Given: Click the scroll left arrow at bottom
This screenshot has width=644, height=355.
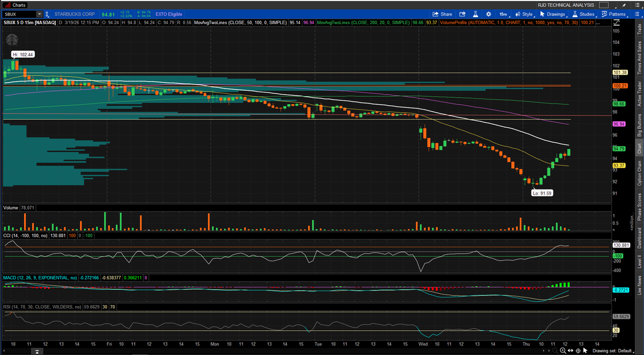Looking at the screenshot, I should coord(544,351).
